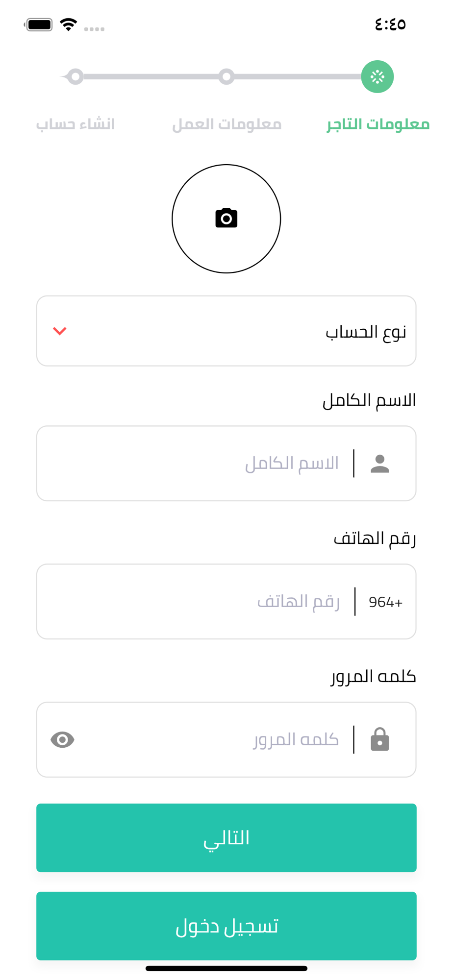Focus the كلمه المرور password field
This screenshot has width=453, height=980.
pos(226,739)
